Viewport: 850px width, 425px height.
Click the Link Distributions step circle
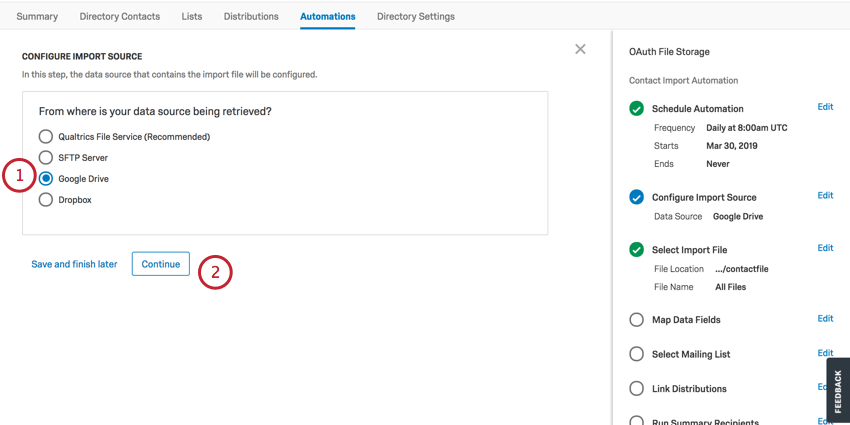click(636, 389)
